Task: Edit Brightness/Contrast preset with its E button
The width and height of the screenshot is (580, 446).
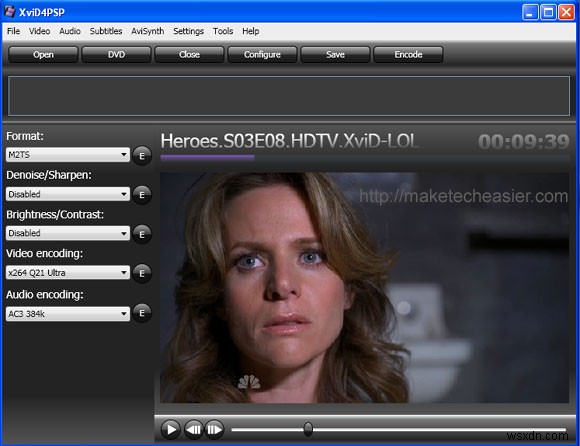Action: click(x=142, y=234)
